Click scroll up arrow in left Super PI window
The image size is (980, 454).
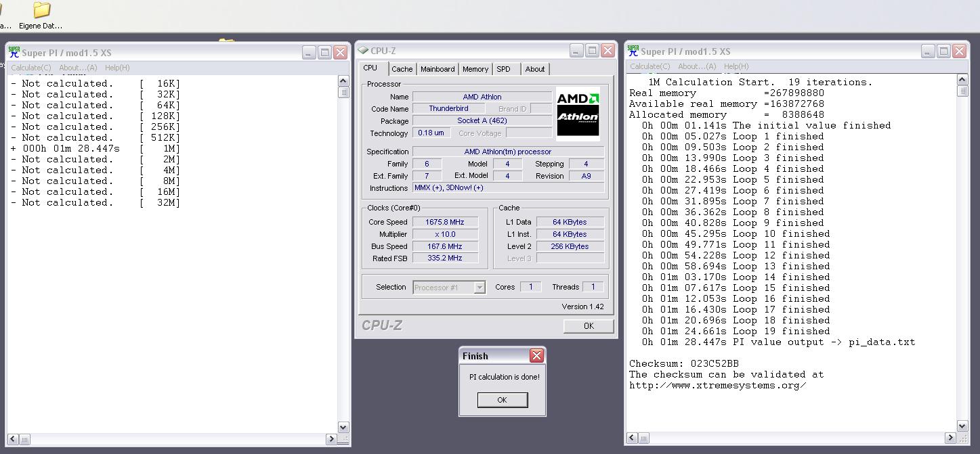pyautogui.click(x=343, y=81)
